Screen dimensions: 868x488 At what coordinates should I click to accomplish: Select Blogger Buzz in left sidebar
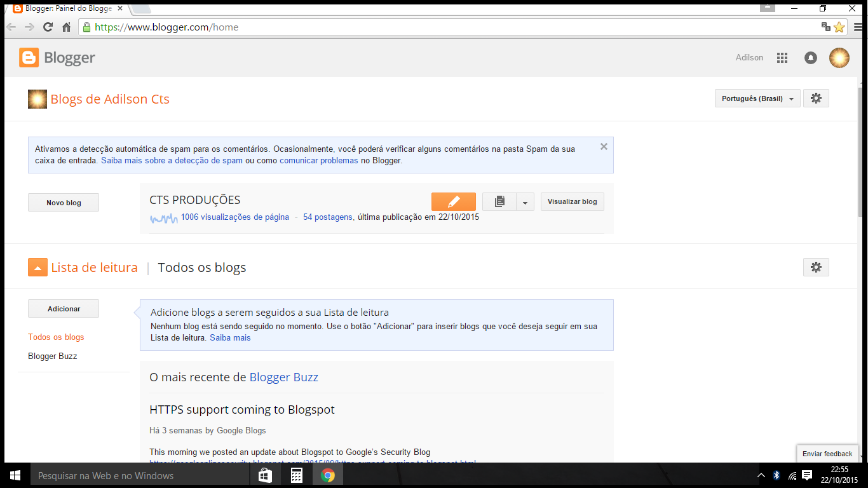(x=53, y=356)
